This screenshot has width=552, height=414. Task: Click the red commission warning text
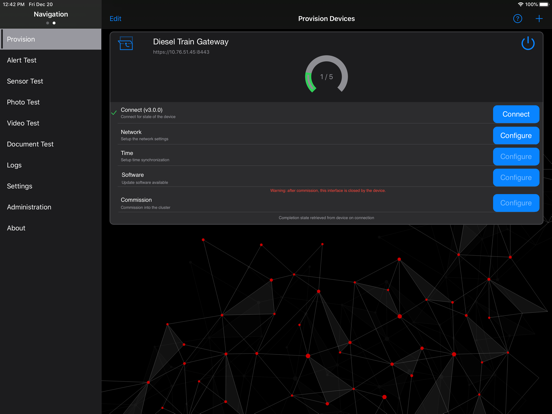(328, 190)
